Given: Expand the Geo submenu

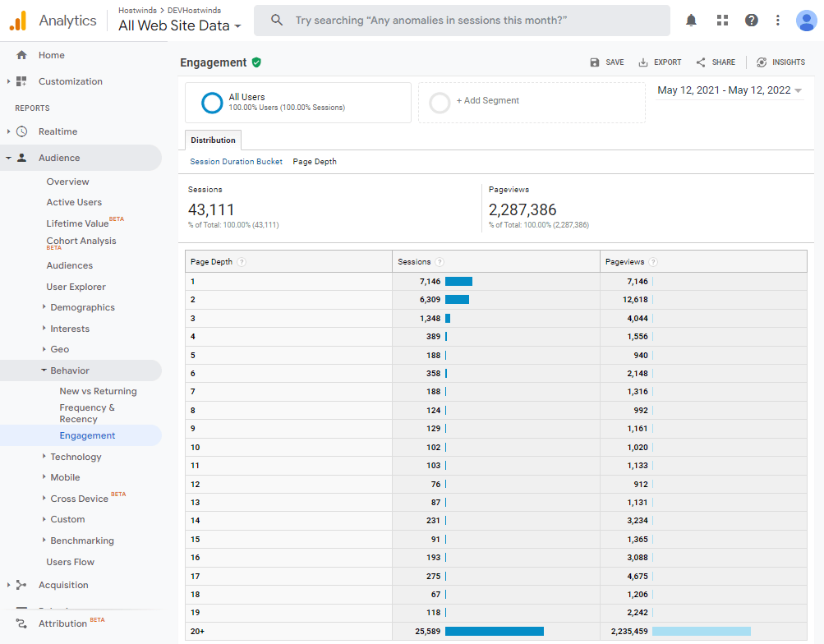Looking at the screenshot, I should click(x=44, y=349).
